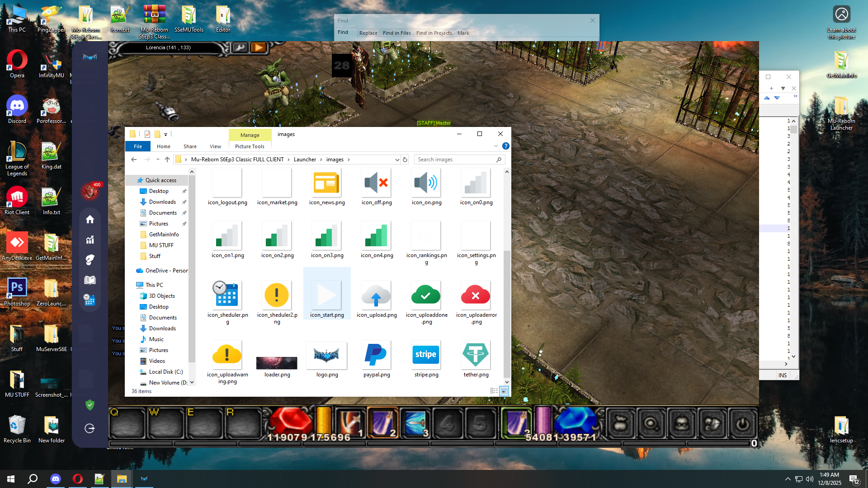
Task: Open the View ribbon tab
Action: tap(215, 146)
